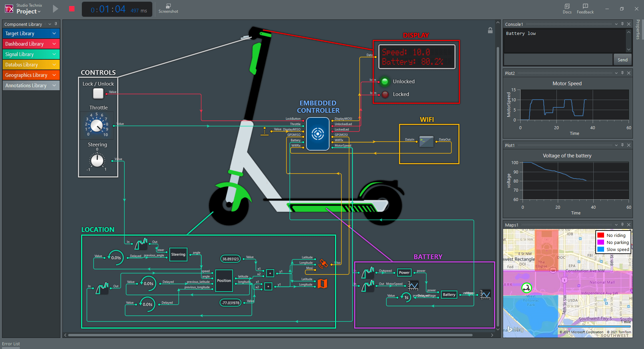Viewport: 644px width, 349px height.
Task: Close the Maps1 panel
Action: pyautogui.click(x=629, y=225)
